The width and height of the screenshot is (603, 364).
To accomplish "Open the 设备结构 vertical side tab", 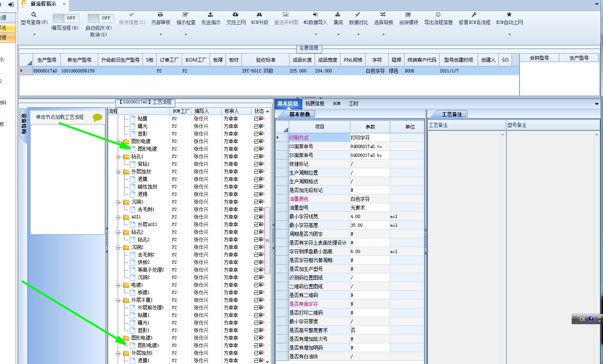I will [24, 123].
